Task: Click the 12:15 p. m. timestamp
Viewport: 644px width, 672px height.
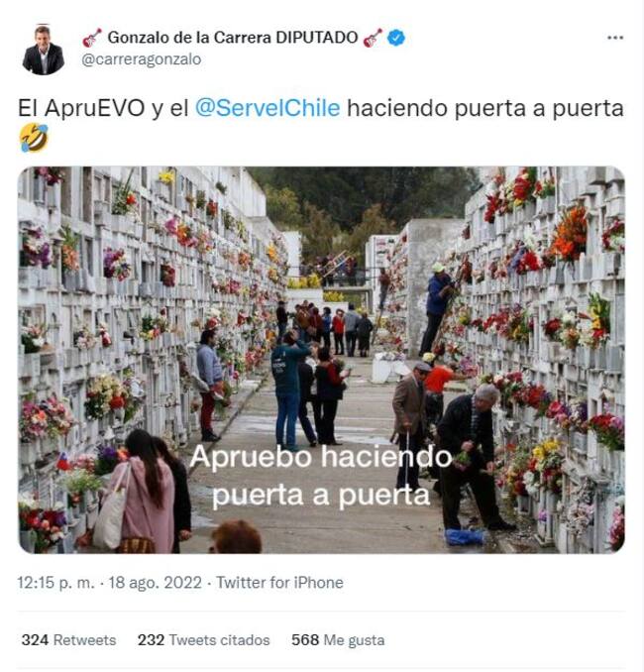Action: 55,583
